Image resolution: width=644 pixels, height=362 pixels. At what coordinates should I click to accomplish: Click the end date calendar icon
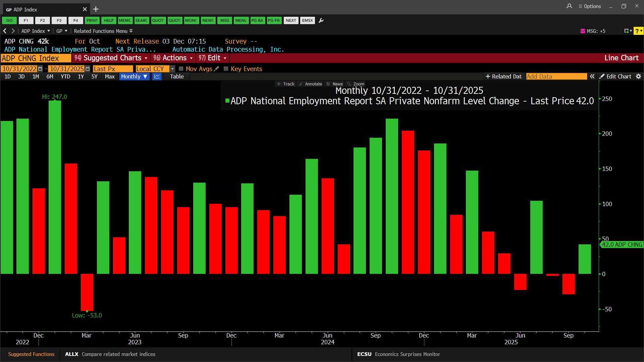(x=88, y=69)
